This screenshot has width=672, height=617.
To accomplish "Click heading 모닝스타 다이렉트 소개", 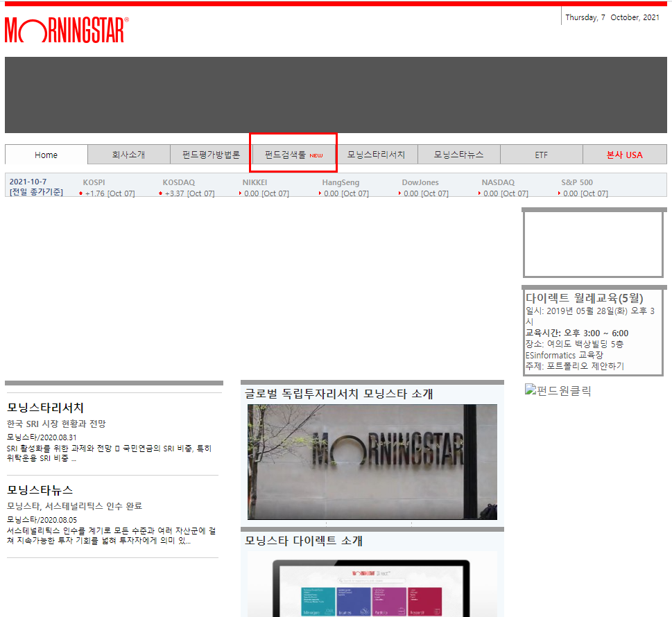I will [304, 541].
